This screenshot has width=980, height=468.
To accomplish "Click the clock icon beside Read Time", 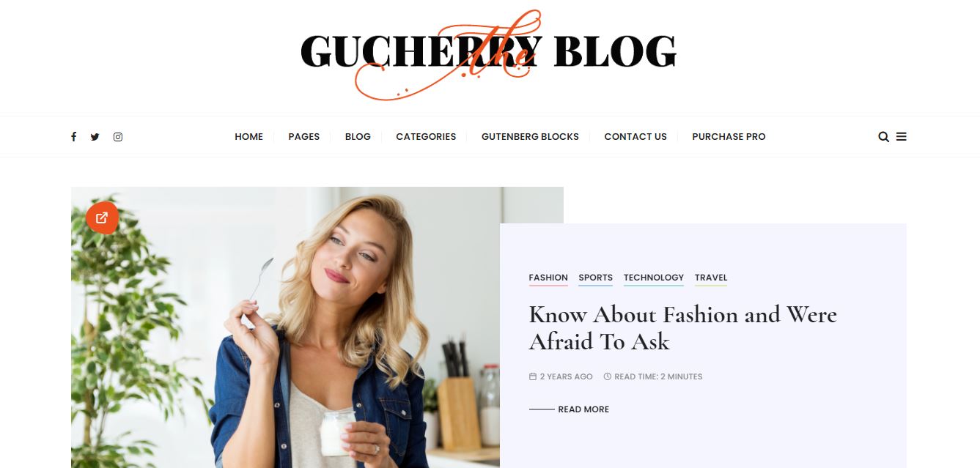I will point(607,376).
